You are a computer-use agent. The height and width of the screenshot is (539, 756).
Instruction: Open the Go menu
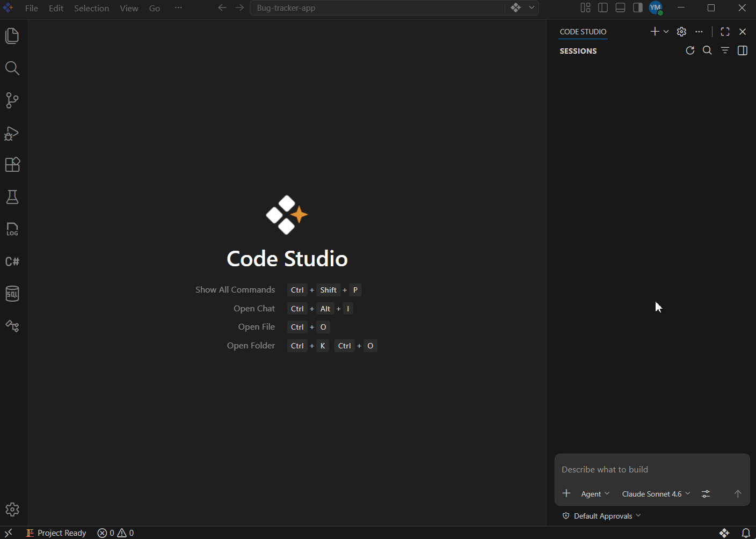(x=155, y=8)
